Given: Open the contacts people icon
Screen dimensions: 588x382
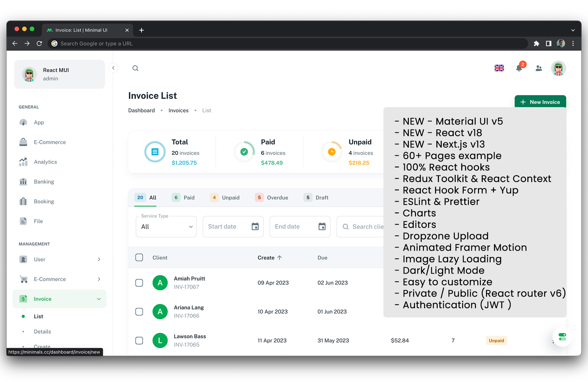Looking at the screenshot, I should tap(539, 68).
